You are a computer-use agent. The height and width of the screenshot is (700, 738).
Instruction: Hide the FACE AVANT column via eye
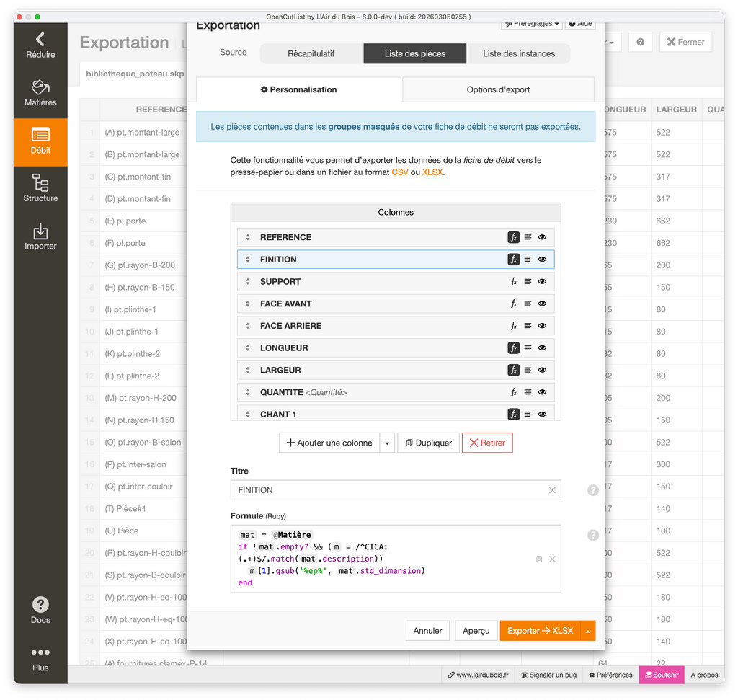542,304
